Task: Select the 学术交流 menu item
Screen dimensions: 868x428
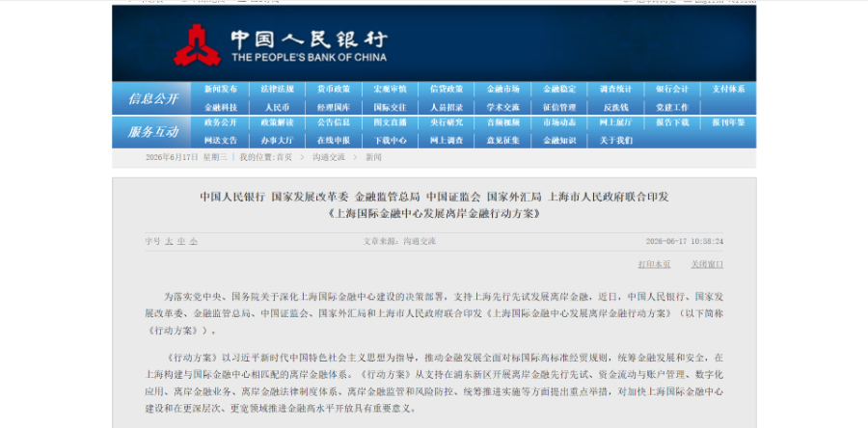Action: pyautogui.click(x=503, y=107)
